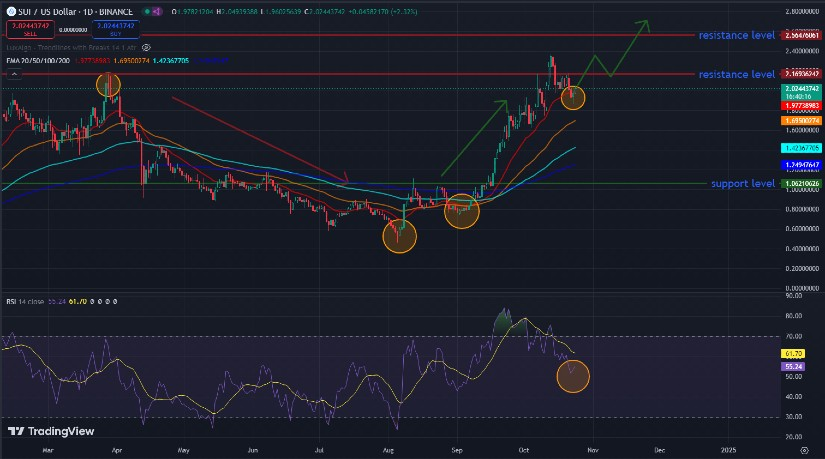The image size is (825, 459).
Task: Click the Dec label on the time axis
Action: [x=659, y=451]
